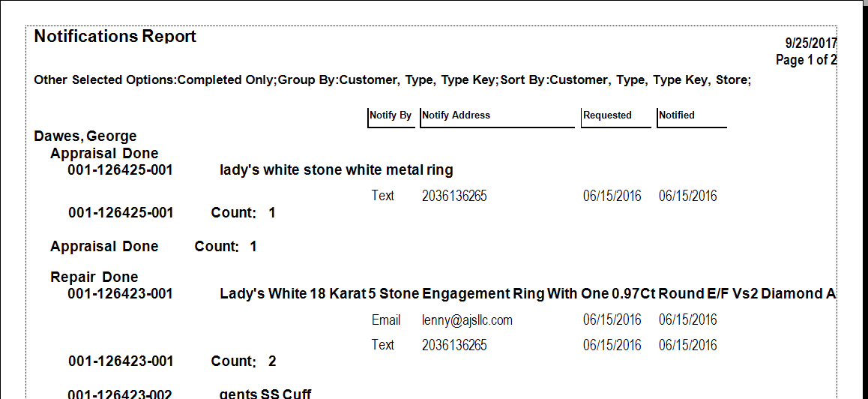Click the Email notify type entry
This screenshot has height=399, width=868.
(x=386, y=320)
